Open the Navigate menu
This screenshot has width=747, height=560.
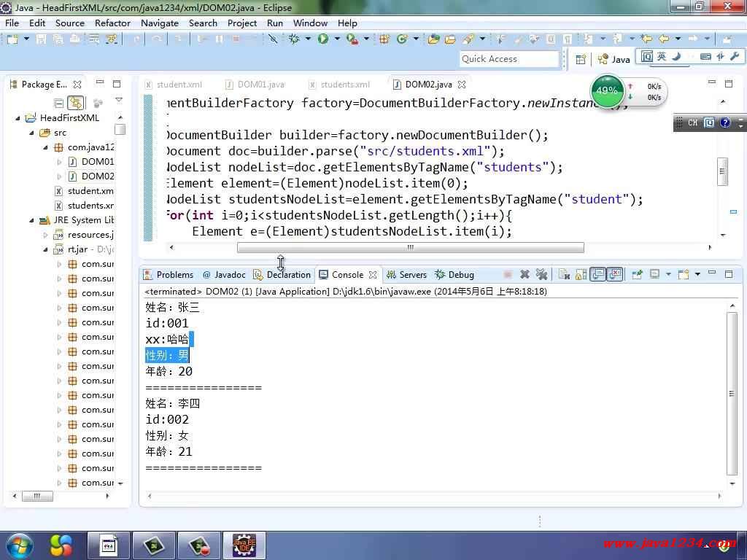point(160,23)
